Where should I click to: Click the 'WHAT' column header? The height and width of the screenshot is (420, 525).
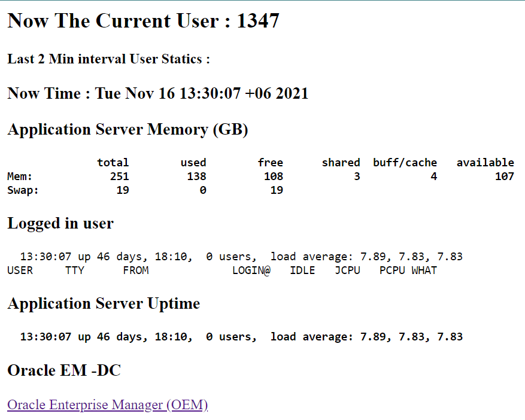coord(424,270)
